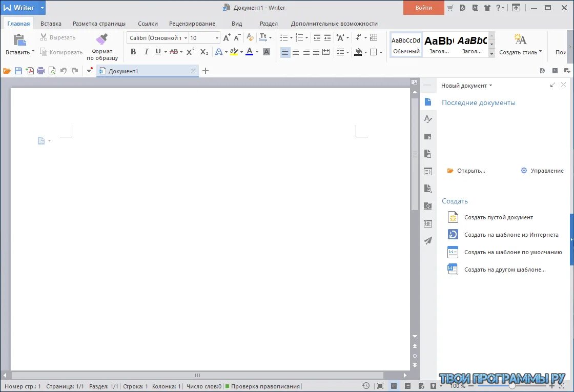574x392 pixels.
Task: Toggle Bold formatting
Action: 133,52
